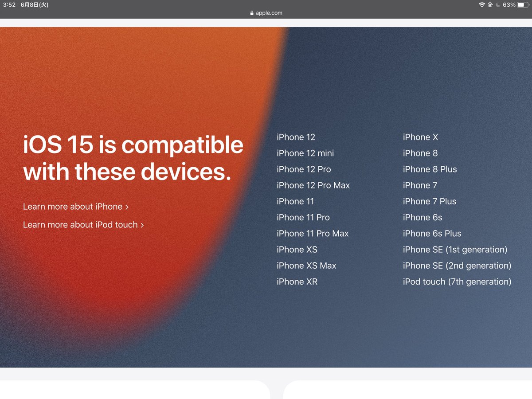Viewport: 532px width, 399px height.
Task: Tap the padlock icon beside apple.com
Action: pyautogui.click(x=252, y=13)
